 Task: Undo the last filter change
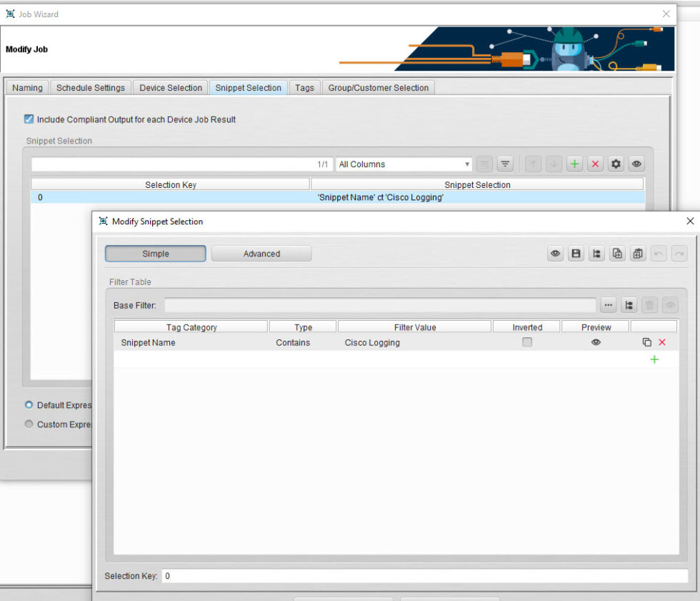click(659, 253)
